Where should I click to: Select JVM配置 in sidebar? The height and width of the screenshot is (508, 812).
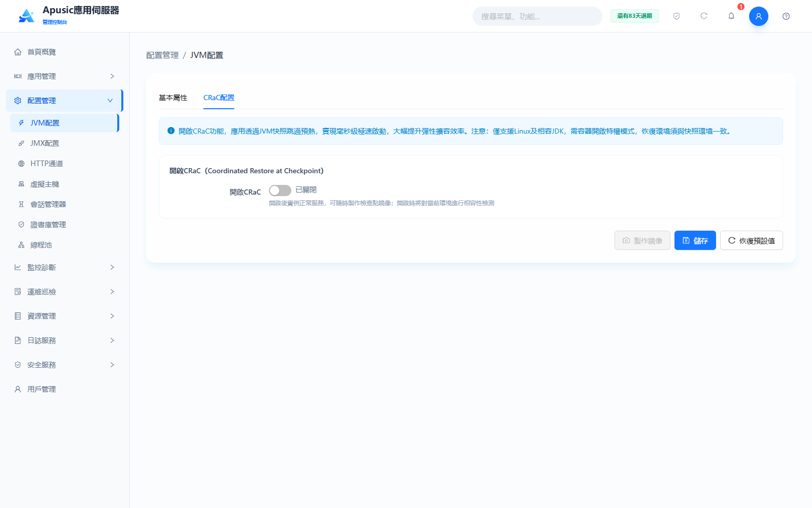click(64, 123)
